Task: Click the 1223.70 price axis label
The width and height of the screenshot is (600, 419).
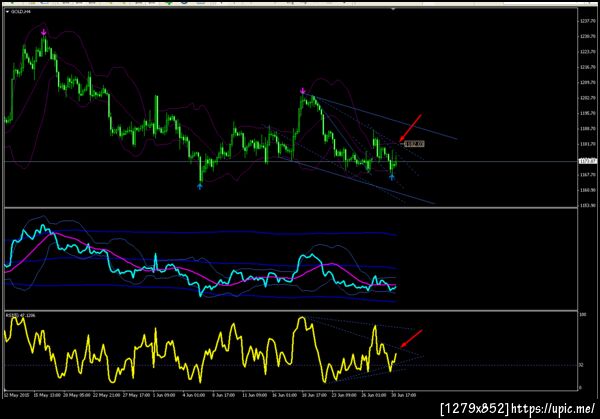Action: click(588, 52)
